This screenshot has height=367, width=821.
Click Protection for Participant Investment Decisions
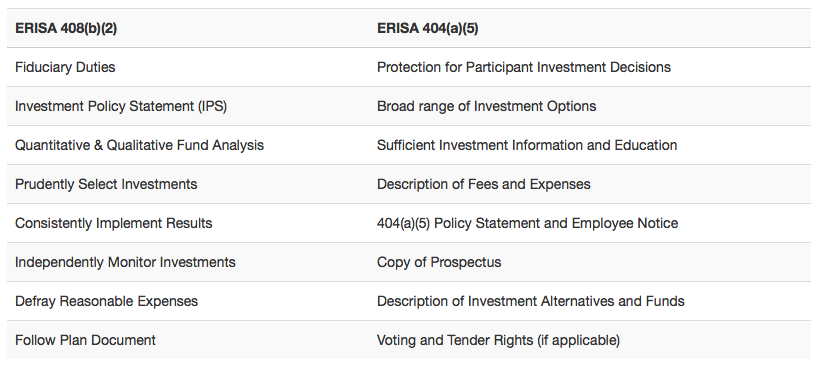(x=524, y=67)
